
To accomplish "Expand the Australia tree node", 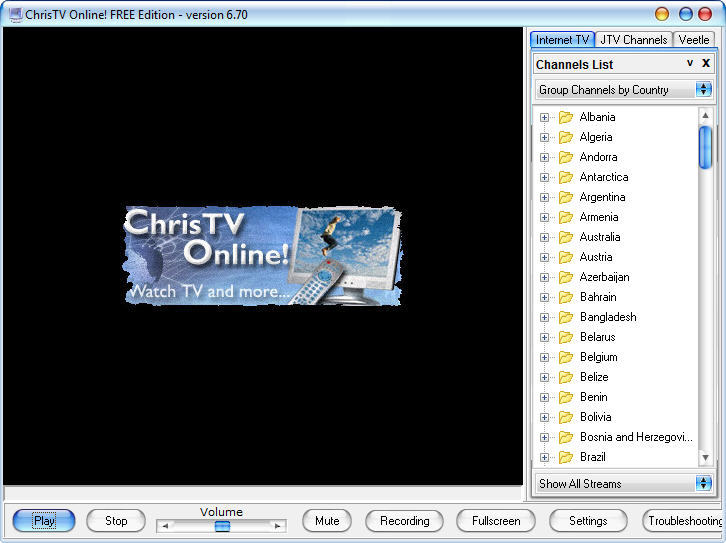I will (x=544, y=237).
